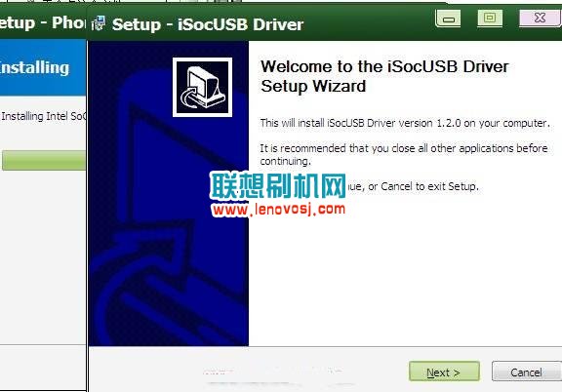The image size is (562, 392).
Task: Select the background Setup - Pho window title
Action: 42,23
